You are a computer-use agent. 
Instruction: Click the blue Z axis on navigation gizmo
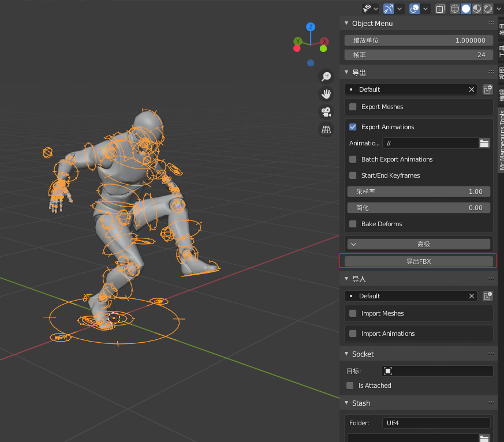pyautogui.click(x=311, y=27)
